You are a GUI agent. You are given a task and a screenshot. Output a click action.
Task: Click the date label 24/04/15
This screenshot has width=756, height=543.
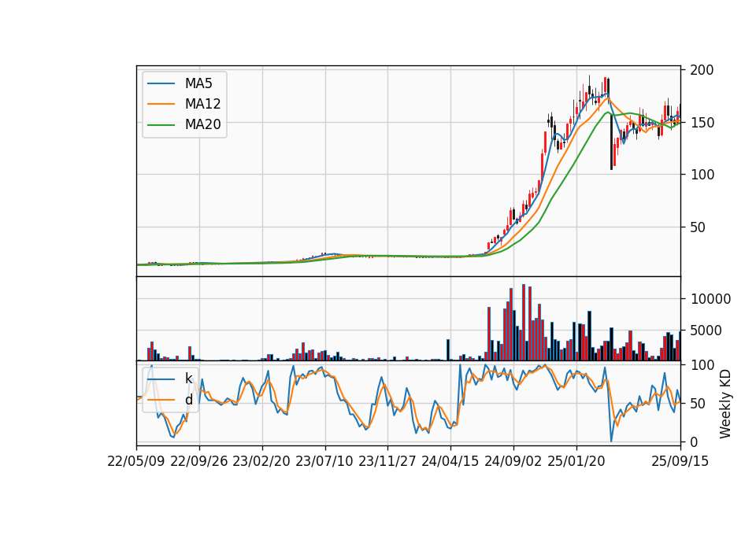[450, 461]
